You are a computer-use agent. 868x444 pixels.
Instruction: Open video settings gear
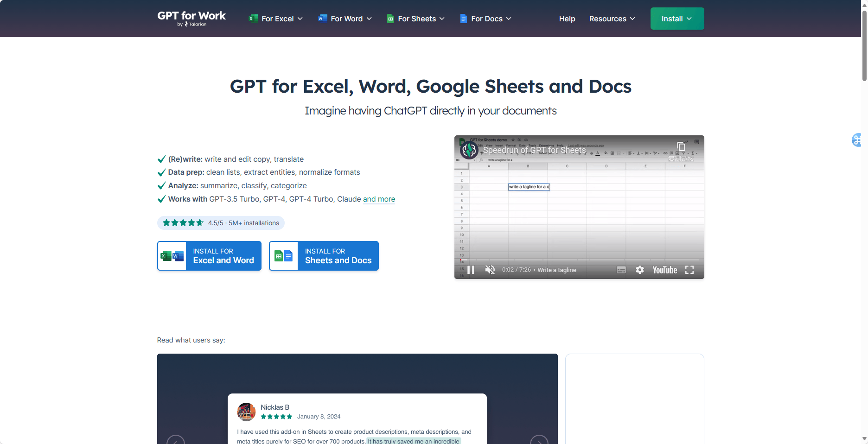640,270
